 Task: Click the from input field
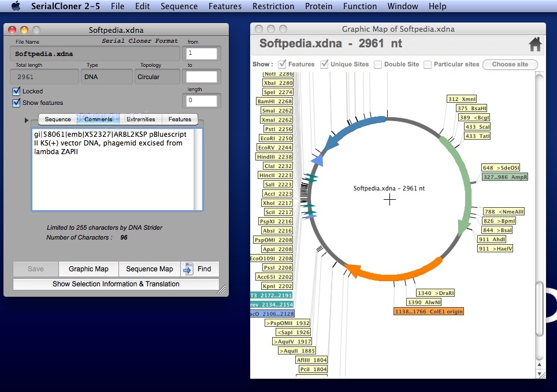tap(202, 53)
